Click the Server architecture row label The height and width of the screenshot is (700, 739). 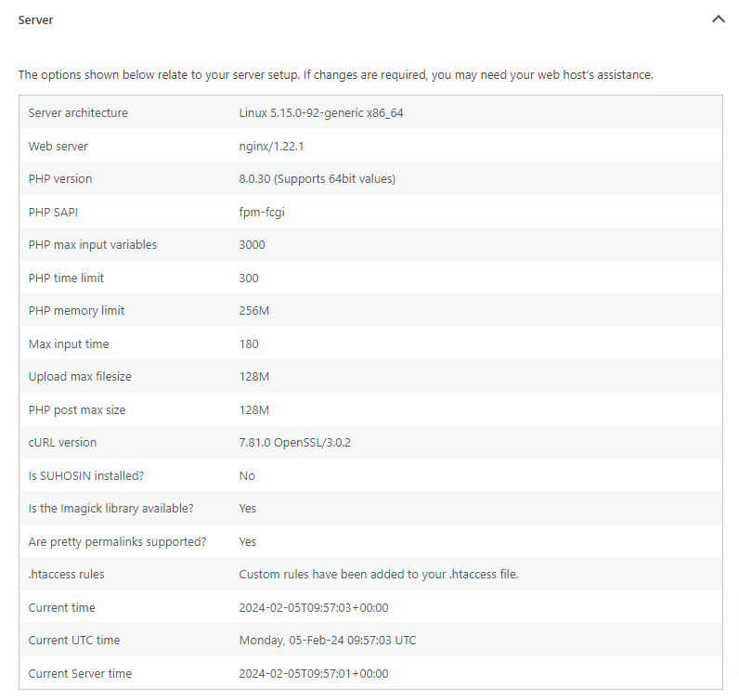point(78,113)
